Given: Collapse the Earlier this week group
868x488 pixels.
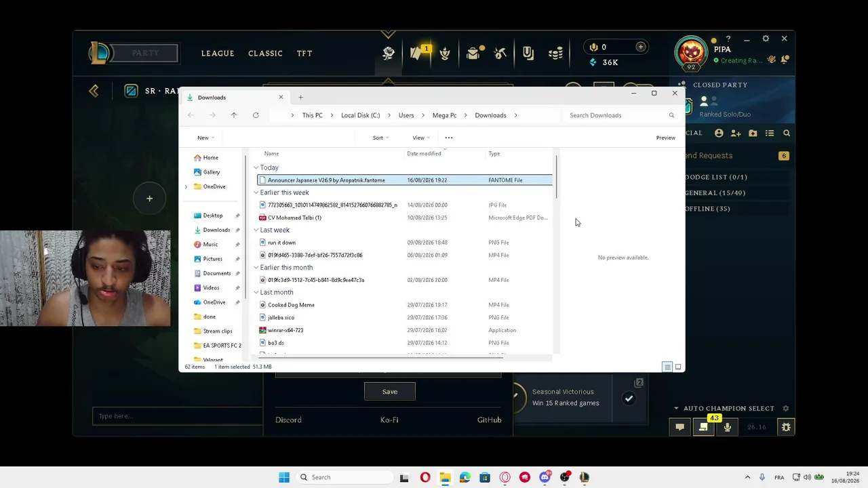Looking at the screenshot, I should [x=256, y=192].
